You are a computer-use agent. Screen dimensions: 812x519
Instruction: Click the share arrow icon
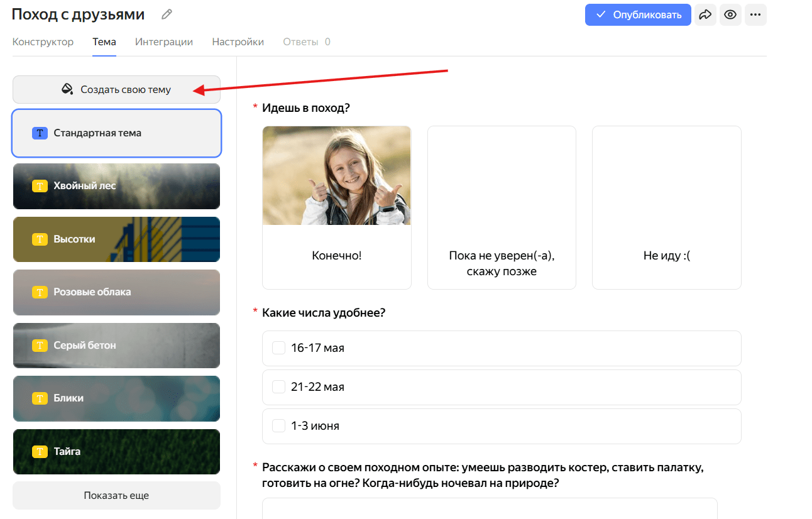[x=705, y=14]
